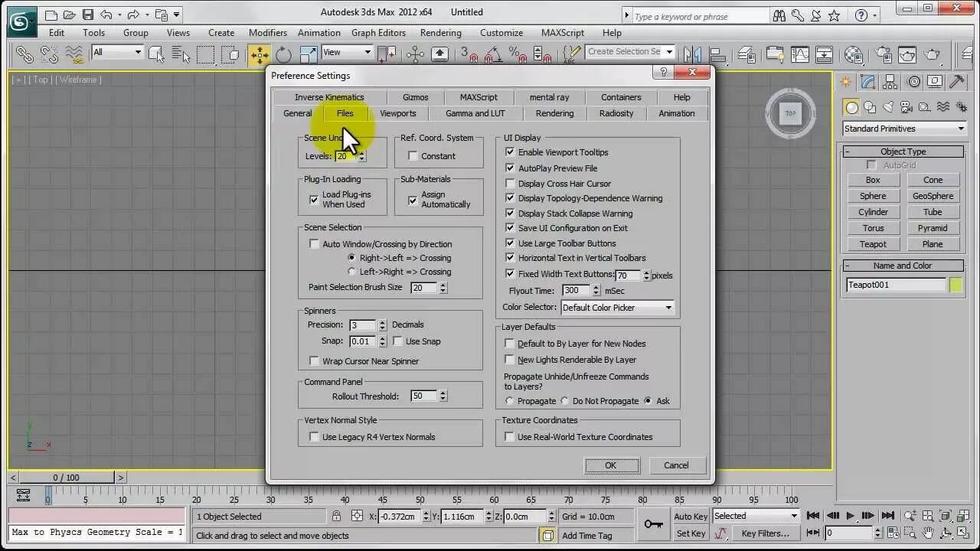Click the Teapot001 name field
This screenshot has width=980, height=551.
coord(896,285)
